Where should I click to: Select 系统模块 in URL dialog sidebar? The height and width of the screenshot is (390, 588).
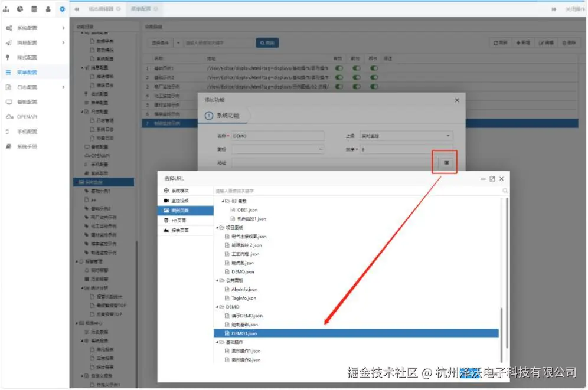click(185, 191)
